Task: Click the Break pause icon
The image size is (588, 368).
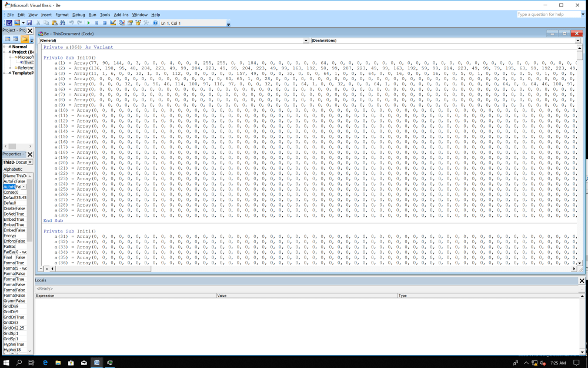Action: point(96,23)
